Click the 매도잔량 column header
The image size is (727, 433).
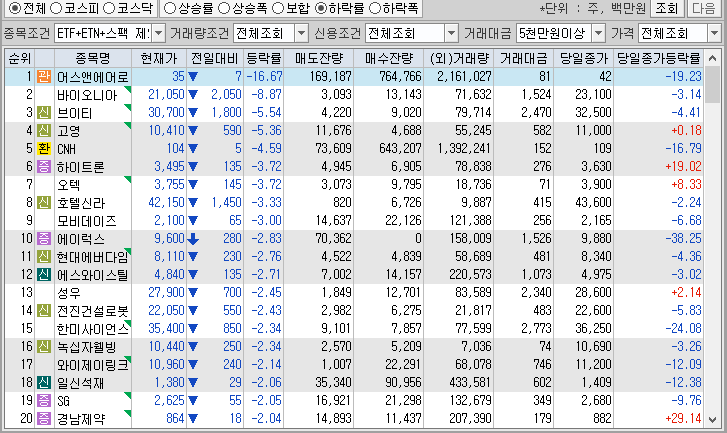tap(319, 58)
